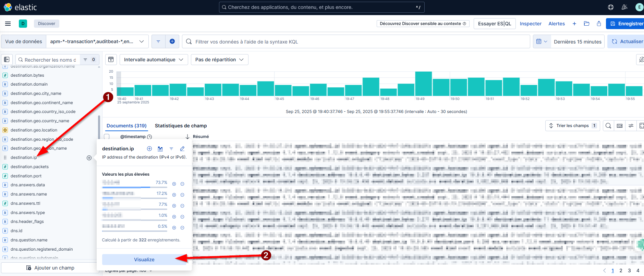Click the add filter plus icon
This screenshot has height=276, width=644.
172,41
